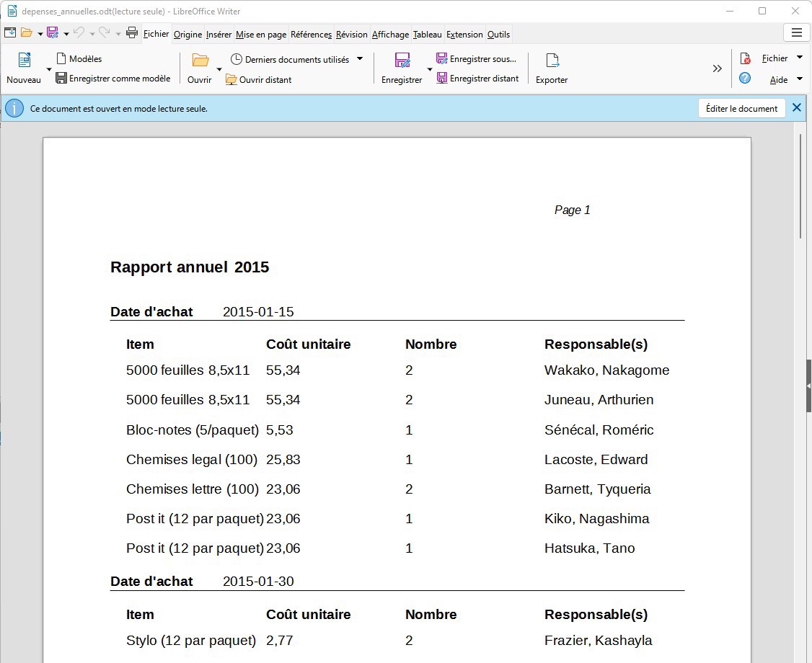Viewport: 812px width, 663px height.
Task: Click the Modèles templates icon
Action: 78,58
